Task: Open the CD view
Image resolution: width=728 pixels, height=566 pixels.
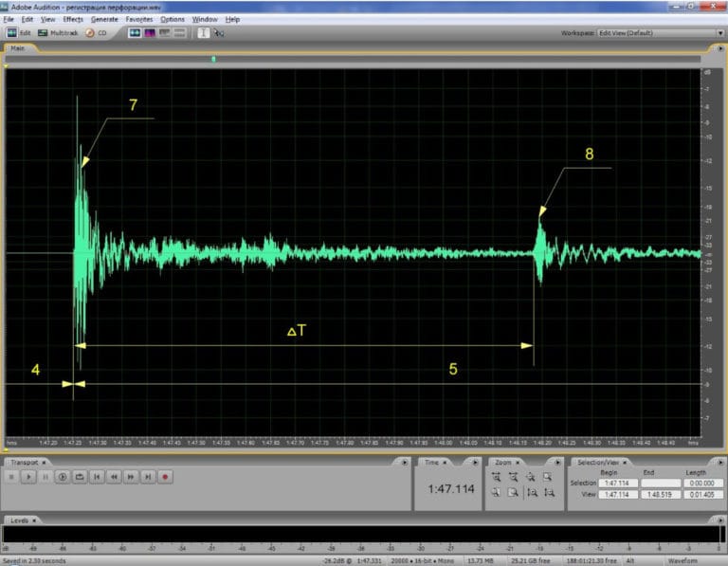Action: pos(97,33)
